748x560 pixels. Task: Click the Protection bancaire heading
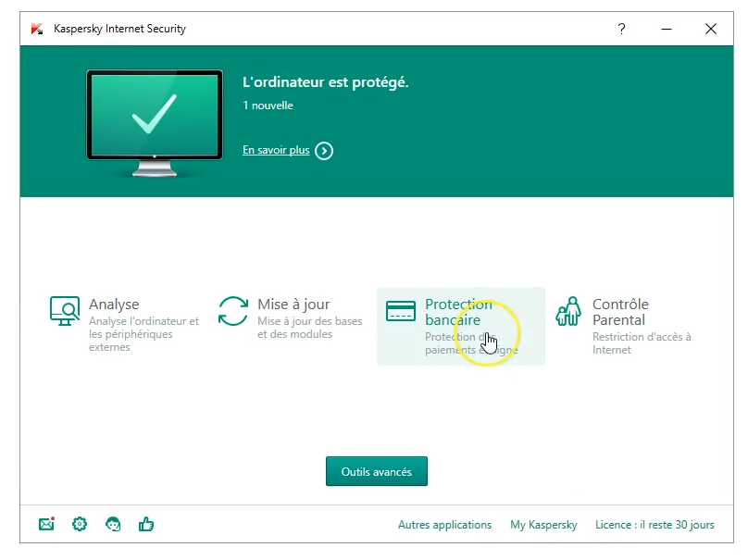pyautogui.click(x=458, y=312)
